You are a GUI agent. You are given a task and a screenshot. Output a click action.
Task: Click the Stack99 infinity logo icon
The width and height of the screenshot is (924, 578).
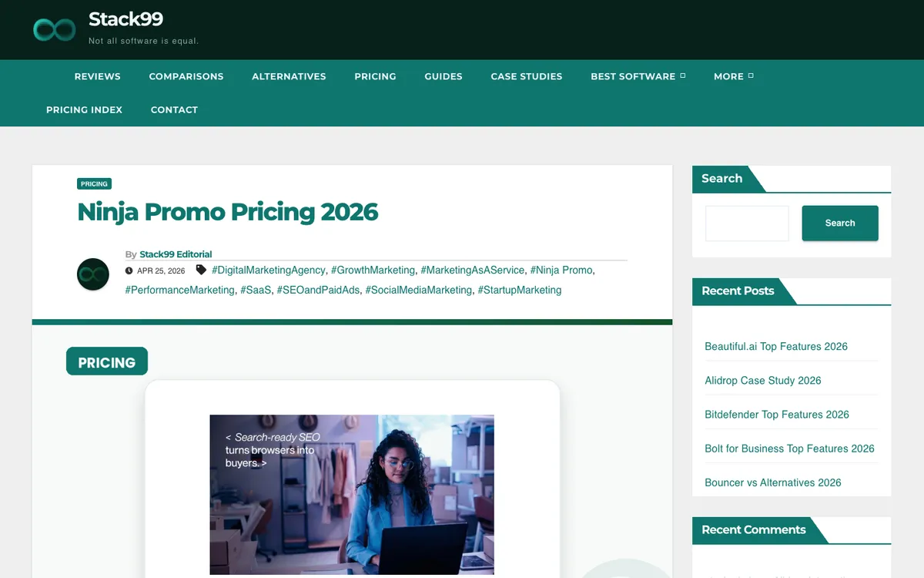54,29
